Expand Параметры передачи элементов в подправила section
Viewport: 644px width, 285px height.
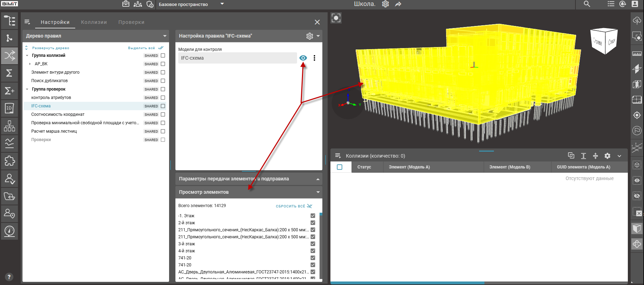pyautogui.click(x=318, y=179)
